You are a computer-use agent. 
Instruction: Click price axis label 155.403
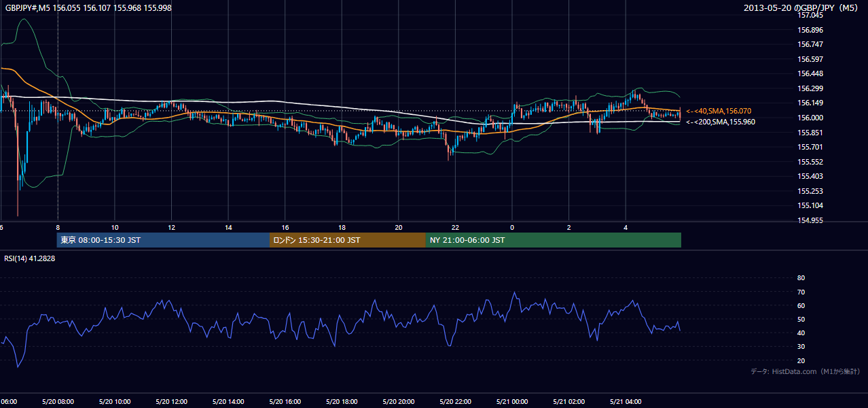pyautogui.click(x=810, y=176)
